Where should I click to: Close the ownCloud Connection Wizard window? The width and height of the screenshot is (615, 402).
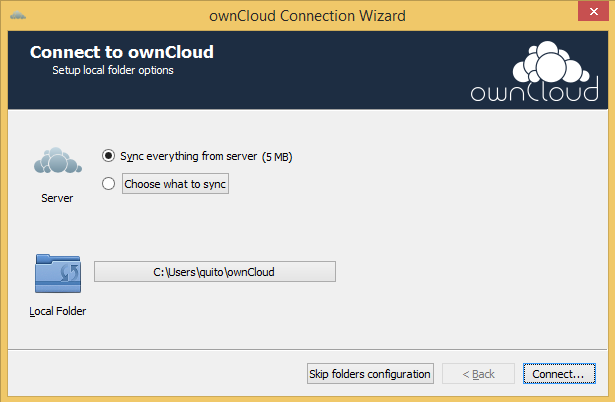(x=593, y=11)
